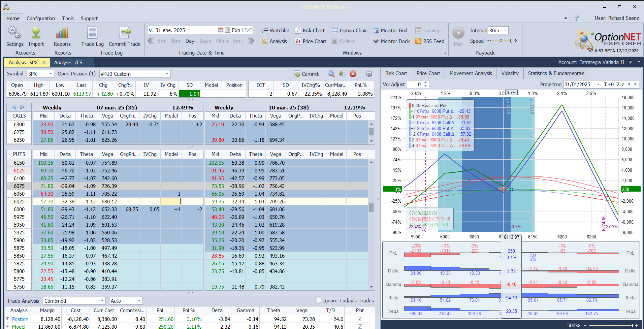The image size is (644, 329).
Task: Click the spreadsheet export icon beside Commit
Action: point(342,74)
